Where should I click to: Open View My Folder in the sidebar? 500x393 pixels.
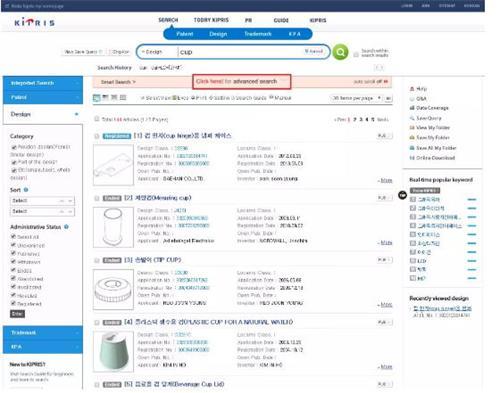[433, 128]
